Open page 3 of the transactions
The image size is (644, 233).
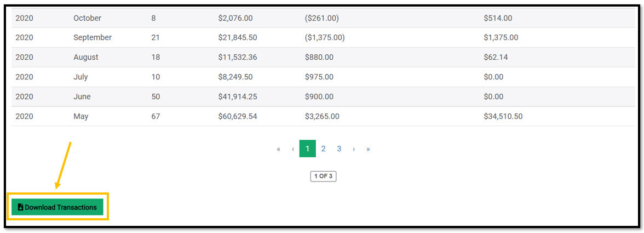tap(339, 149)
